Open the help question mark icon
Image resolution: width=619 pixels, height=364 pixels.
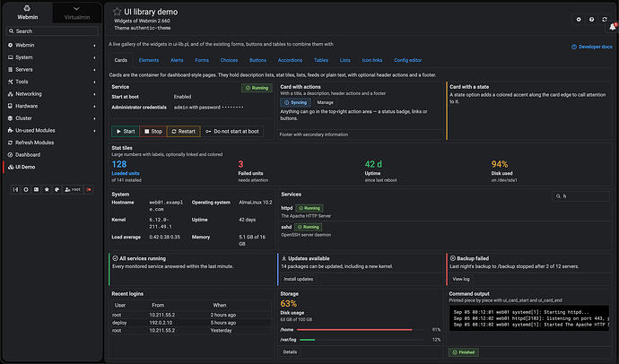coord(591,20)
